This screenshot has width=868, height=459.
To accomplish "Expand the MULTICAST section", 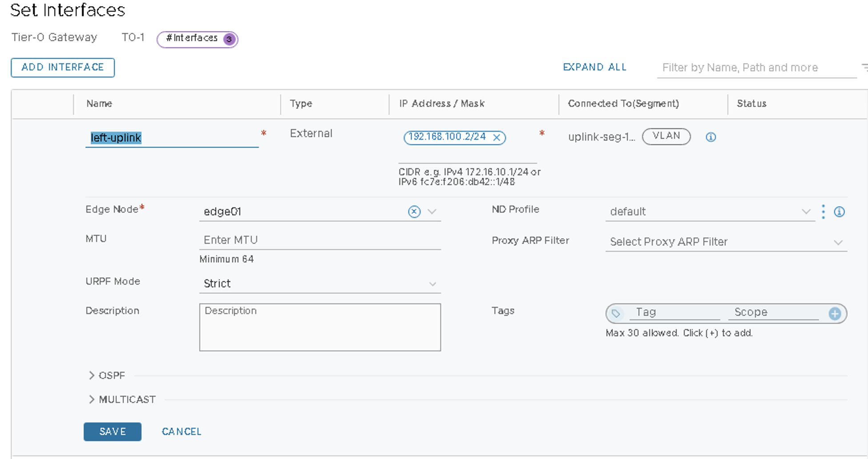I will tap(92, 399).
